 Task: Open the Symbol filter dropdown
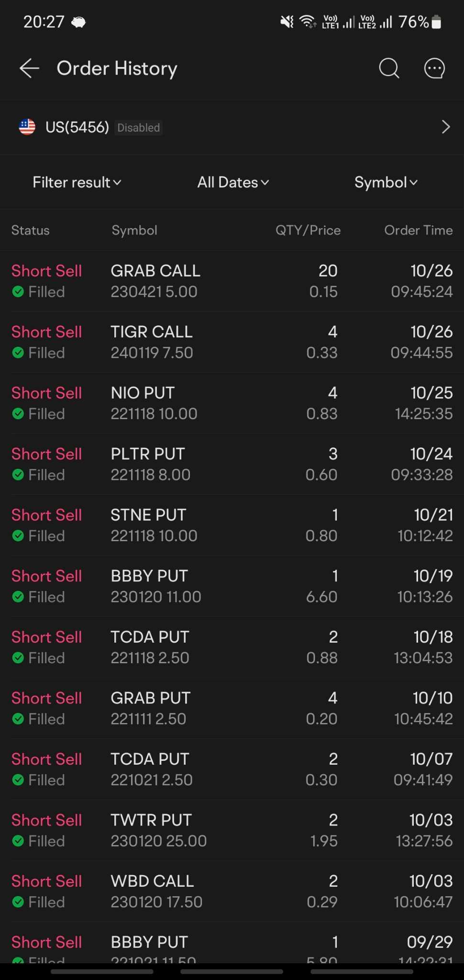386,182
